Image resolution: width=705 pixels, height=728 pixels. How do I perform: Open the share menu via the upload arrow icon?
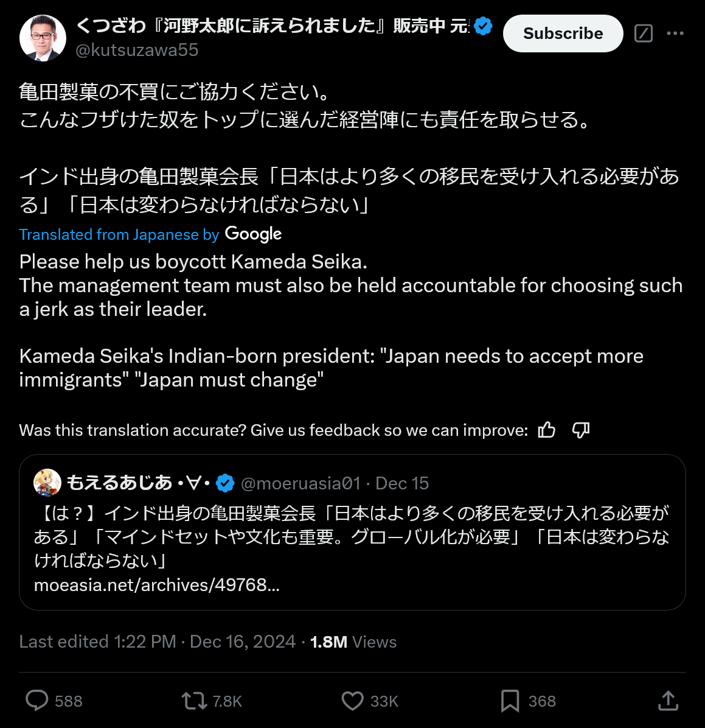point(668,700)
